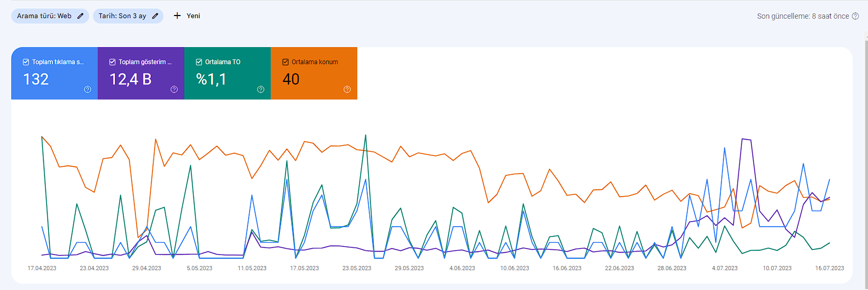
Task: Open the Arama türü: Web filter chip
Action: pos(50,16)
